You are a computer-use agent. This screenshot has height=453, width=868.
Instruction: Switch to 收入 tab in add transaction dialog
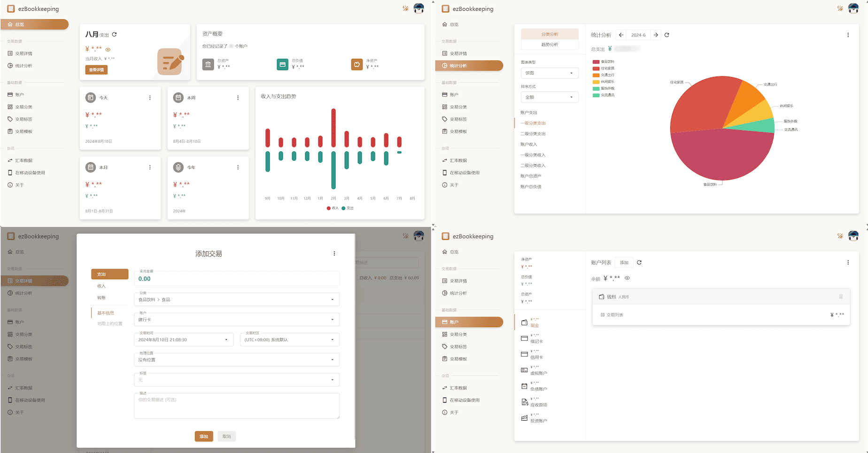101,285
